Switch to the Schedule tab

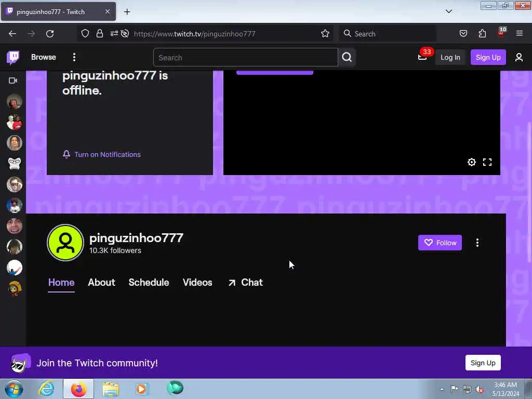point(149,283)
